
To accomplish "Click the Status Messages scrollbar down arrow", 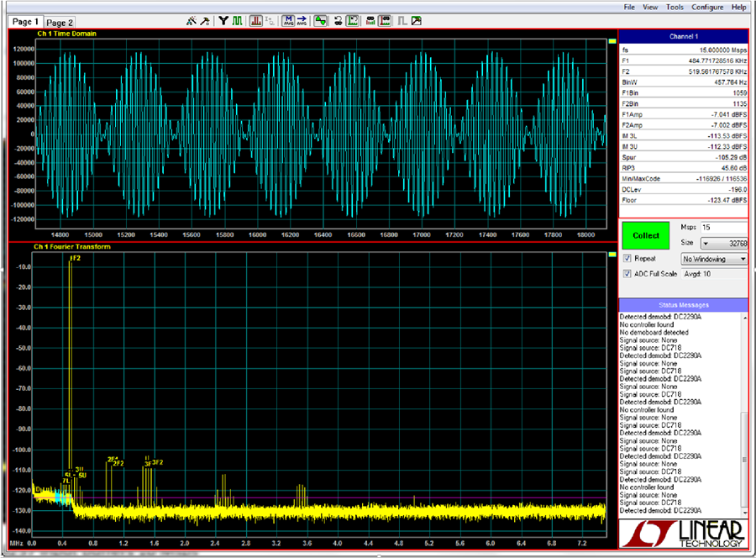I will coord(744,513).
